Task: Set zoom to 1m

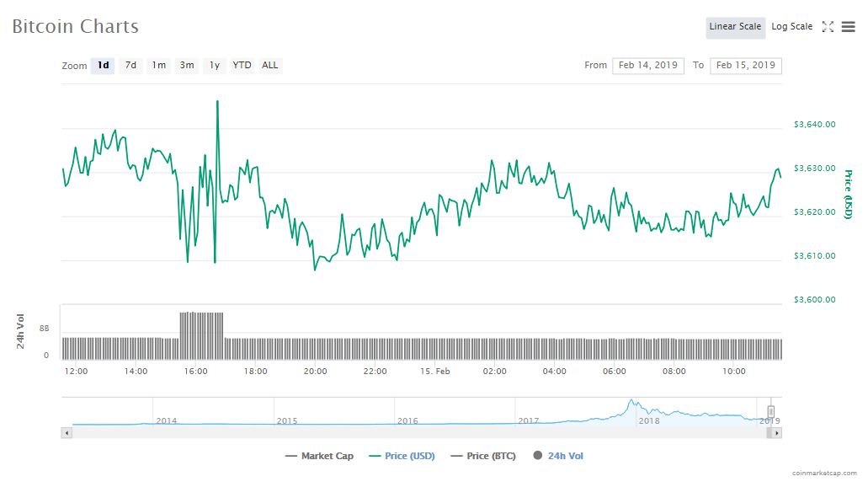Action: (158, 66)
